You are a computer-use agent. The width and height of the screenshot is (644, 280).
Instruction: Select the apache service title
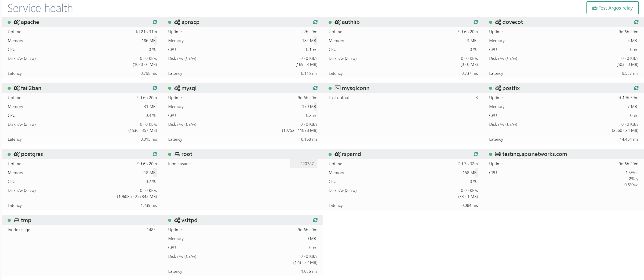pyautogui.click(x=30, y=22)
